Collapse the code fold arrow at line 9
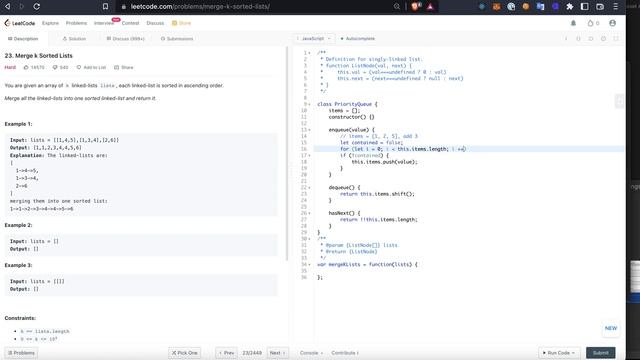 tap(309, 104)
